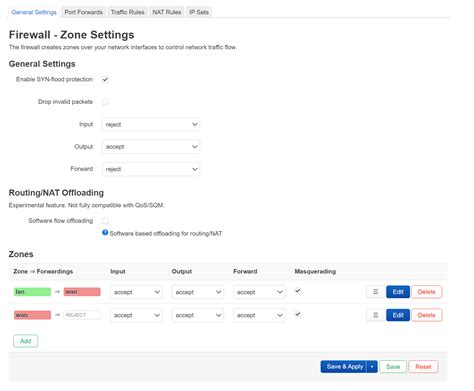Viewport: 474px width, 391px height.
Task: Add a new firewall zone
Action: tap(26, 341)
